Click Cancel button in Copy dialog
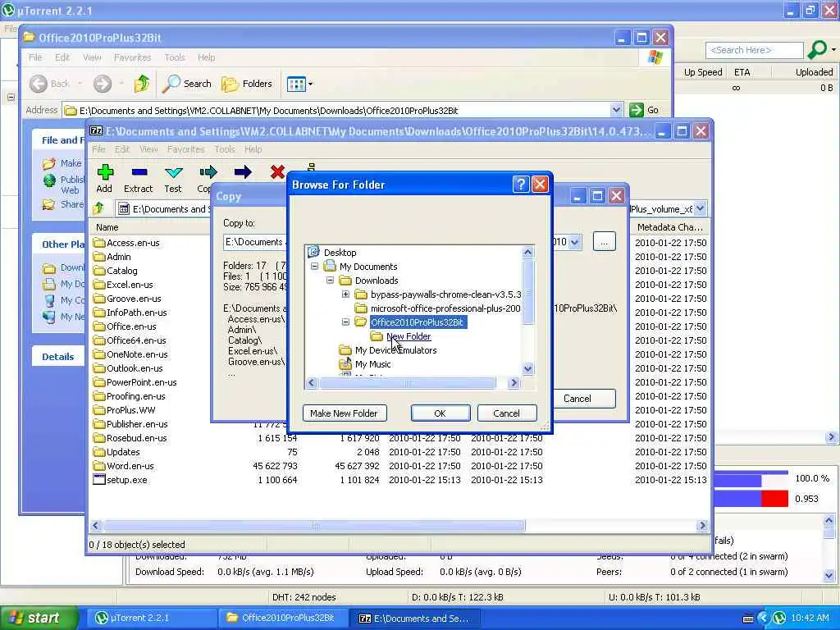 [x=584, y=399]
